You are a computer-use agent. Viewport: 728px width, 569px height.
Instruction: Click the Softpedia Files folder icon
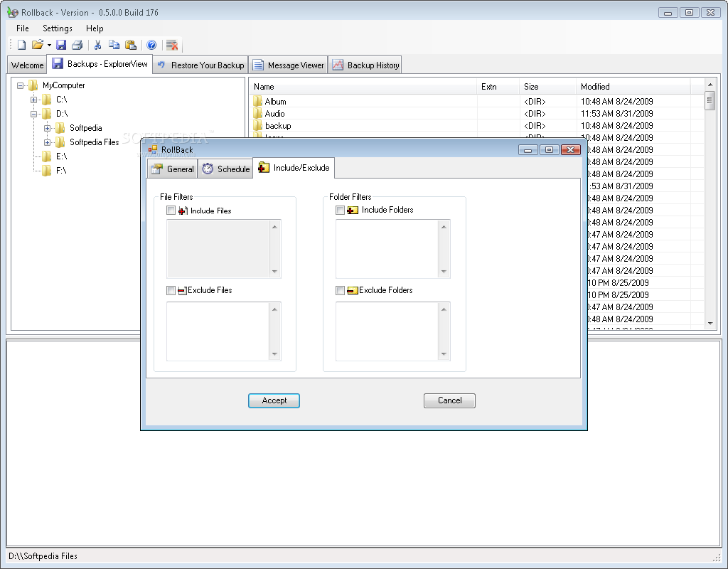(60, 142)
